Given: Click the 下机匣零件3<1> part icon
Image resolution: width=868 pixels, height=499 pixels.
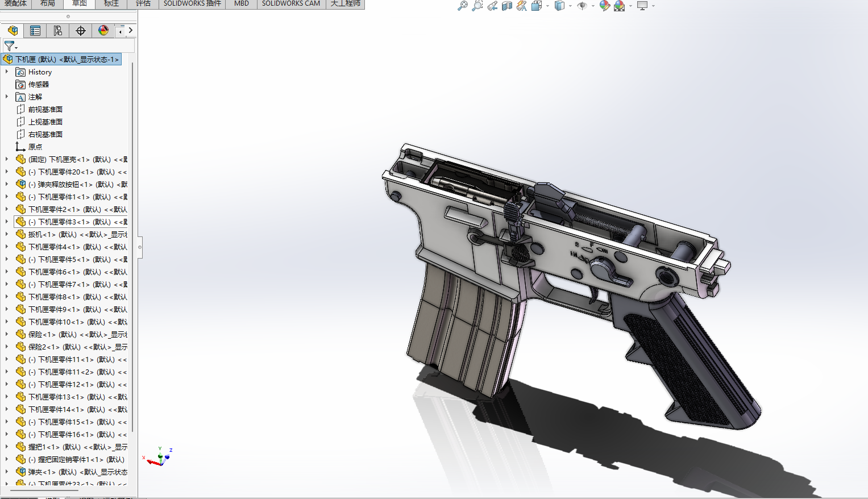Looking at the screenshot, I should point(20,222).
